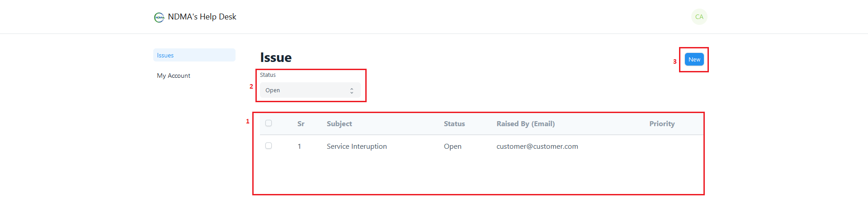The image size is (868, 208).
Task: Sort by the Subject column header
Action: click(339, 124)
